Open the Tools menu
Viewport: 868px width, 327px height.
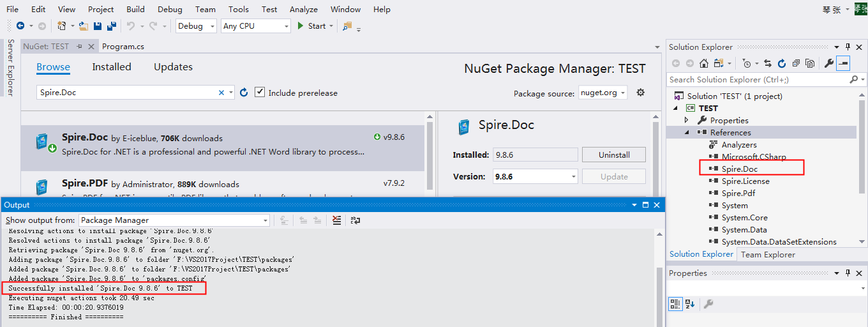pyautogui.click(x=239, y=9)
